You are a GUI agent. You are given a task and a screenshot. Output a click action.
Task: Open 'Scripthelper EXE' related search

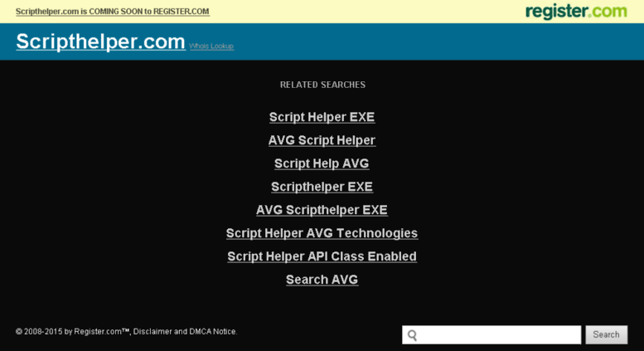click(x=322, y=187)
